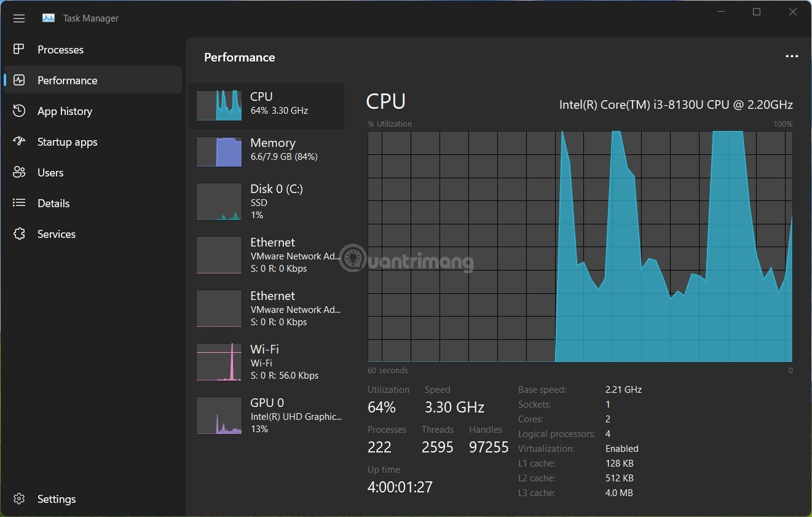This screenshot has width=812, height=517.
Task: Click the Task Manager title bar icon
Action: [x=49, y=18]
